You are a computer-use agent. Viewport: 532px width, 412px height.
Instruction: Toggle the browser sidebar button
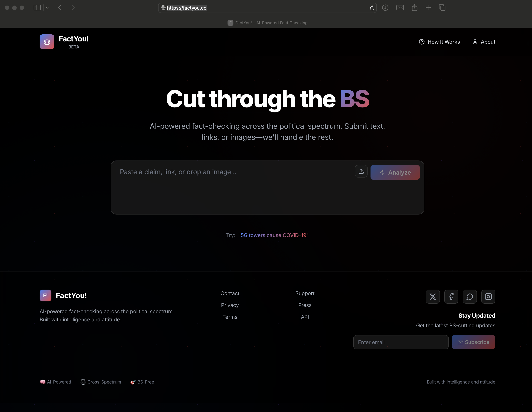37,8
